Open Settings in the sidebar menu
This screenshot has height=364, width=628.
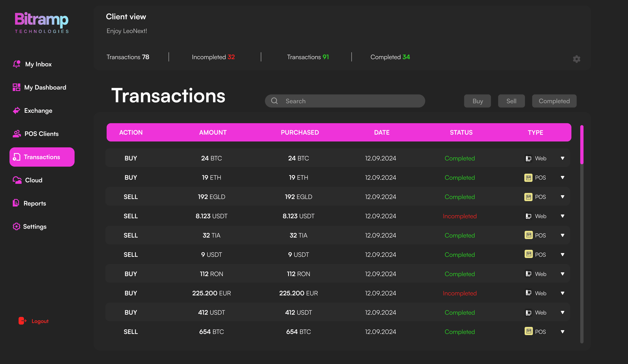pos(35,227)
